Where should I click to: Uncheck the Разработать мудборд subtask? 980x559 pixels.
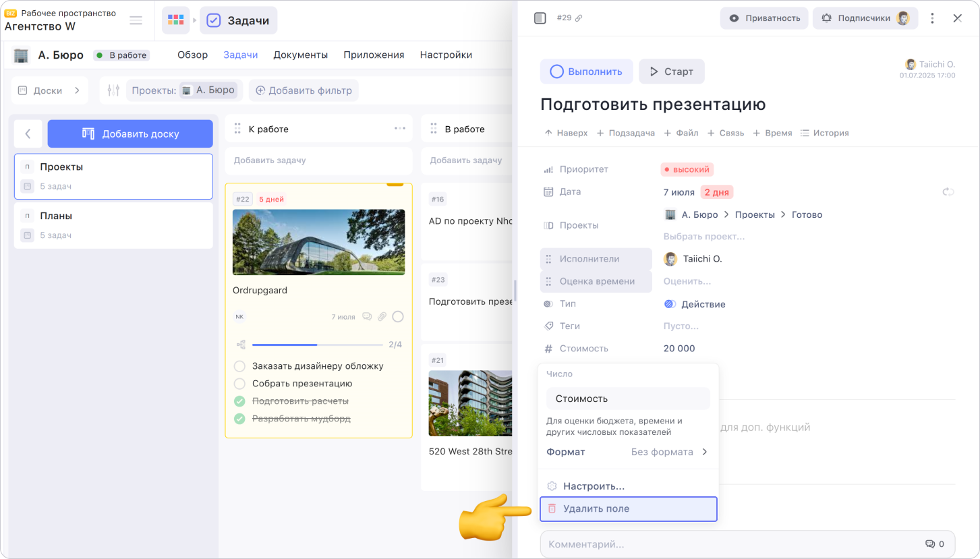pyautogui.click(x=239, y=419)
